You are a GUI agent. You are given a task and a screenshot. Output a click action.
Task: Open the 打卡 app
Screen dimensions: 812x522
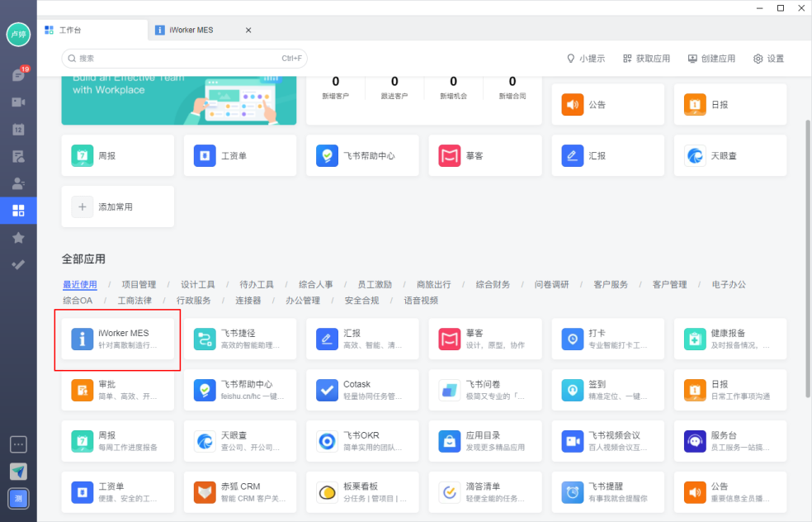608,339
